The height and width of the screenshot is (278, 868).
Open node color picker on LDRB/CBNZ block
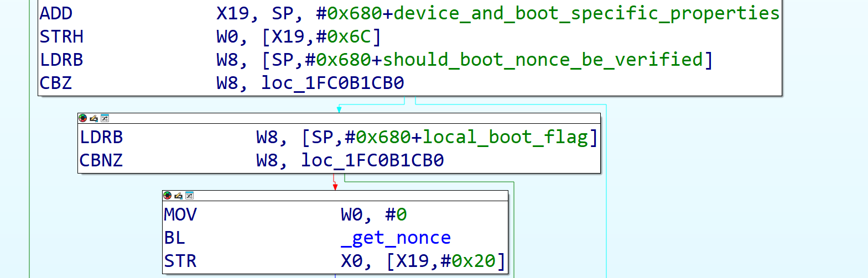(x=83, y=118)
